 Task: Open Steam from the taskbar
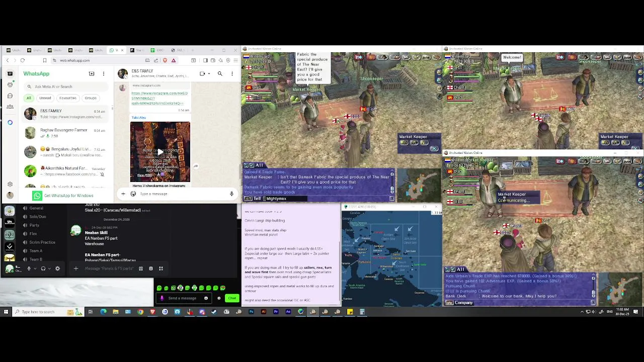tap(214, 312)
